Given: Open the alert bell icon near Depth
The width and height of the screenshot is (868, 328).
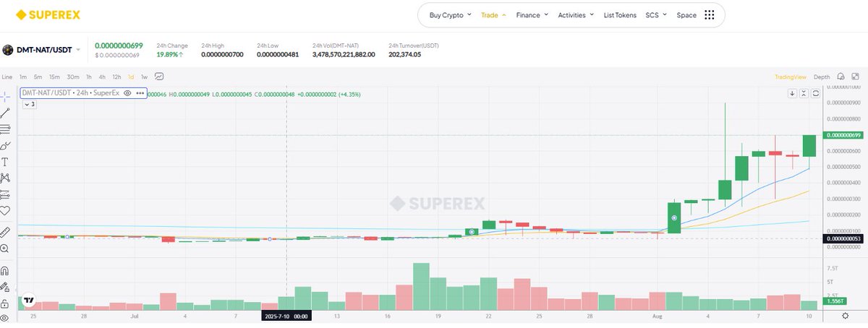Looking at the screenshot, I should (x=841, y=77).
